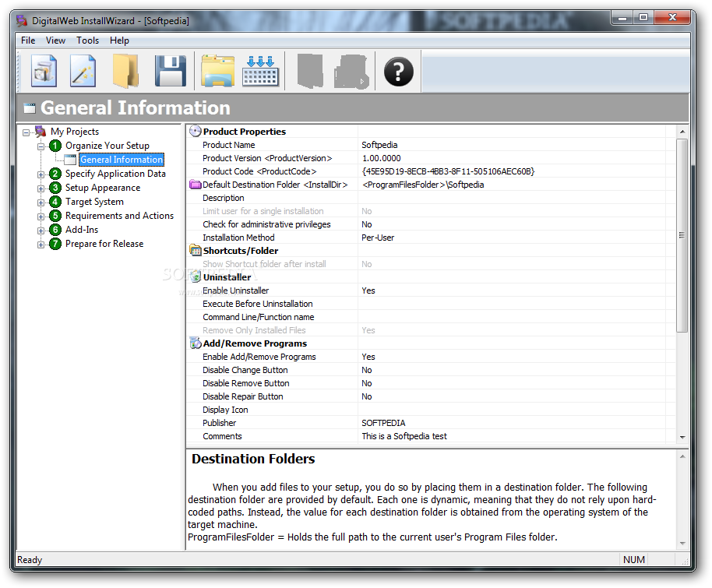Click the Product Code GUID value
Image resolution: width=712 pixels, height=588 pixels.
tap(448, 171)
